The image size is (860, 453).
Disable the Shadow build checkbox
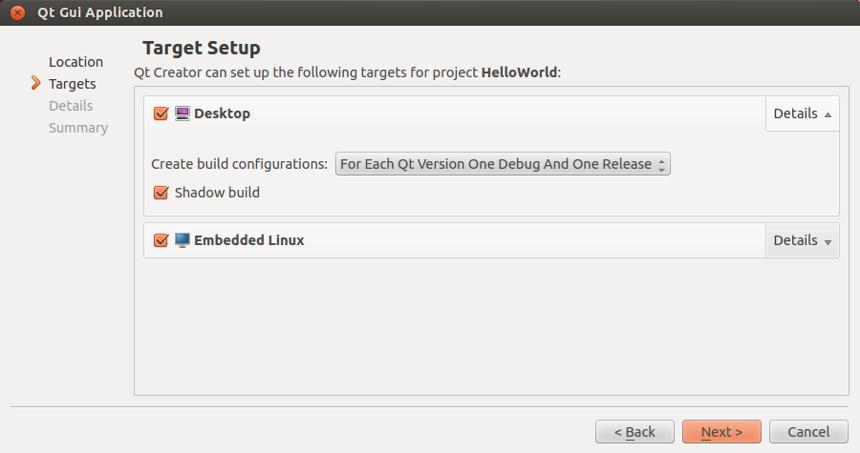click(161, 192)
